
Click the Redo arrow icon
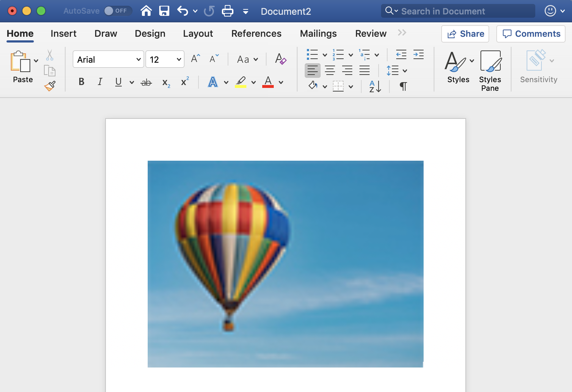point(209,11)
